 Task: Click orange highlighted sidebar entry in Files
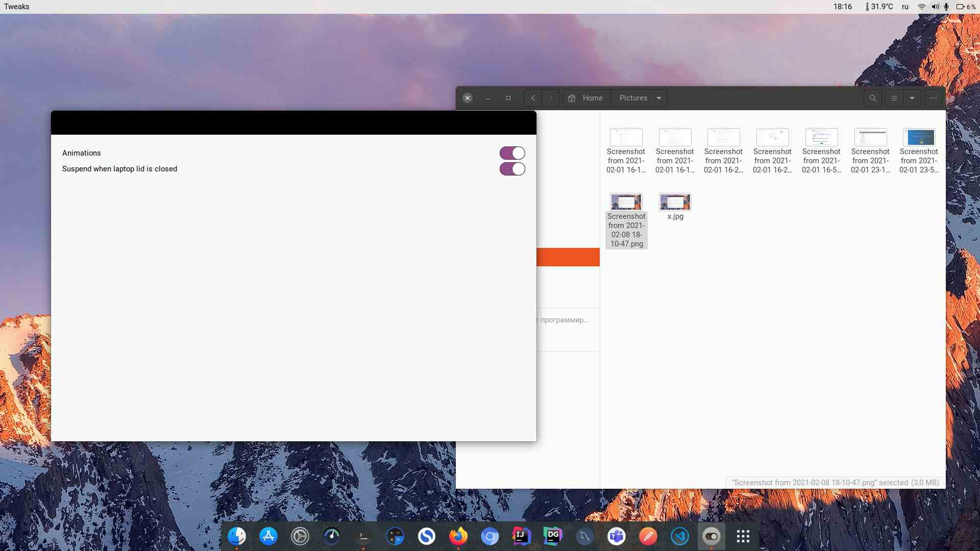coord(568,257)
